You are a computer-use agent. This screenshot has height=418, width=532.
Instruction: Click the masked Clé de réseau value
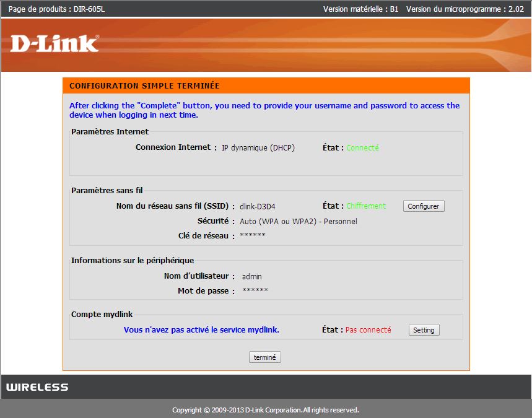(x=253, y=236)
